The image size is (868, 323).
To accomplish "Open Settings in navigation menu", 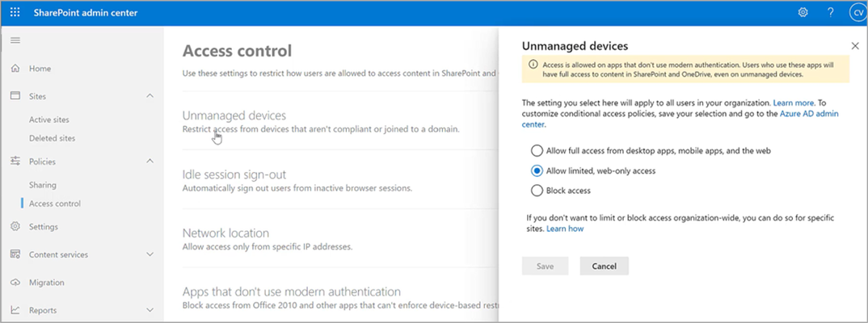I will (43, 227).
